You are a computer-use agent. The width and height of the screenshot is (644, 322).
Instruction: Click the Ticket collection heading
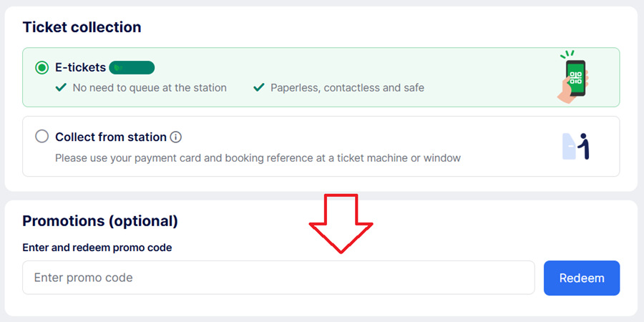[x=82, y=27]
